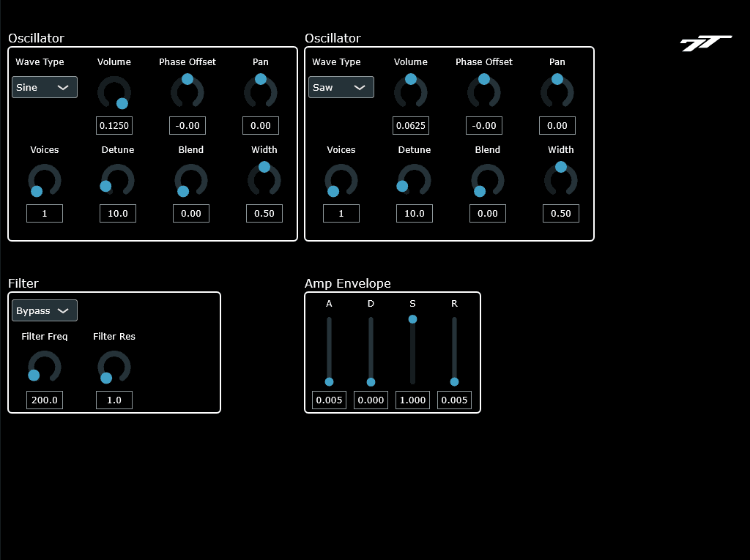Click the Sine oscillator Blend value field

191,213
